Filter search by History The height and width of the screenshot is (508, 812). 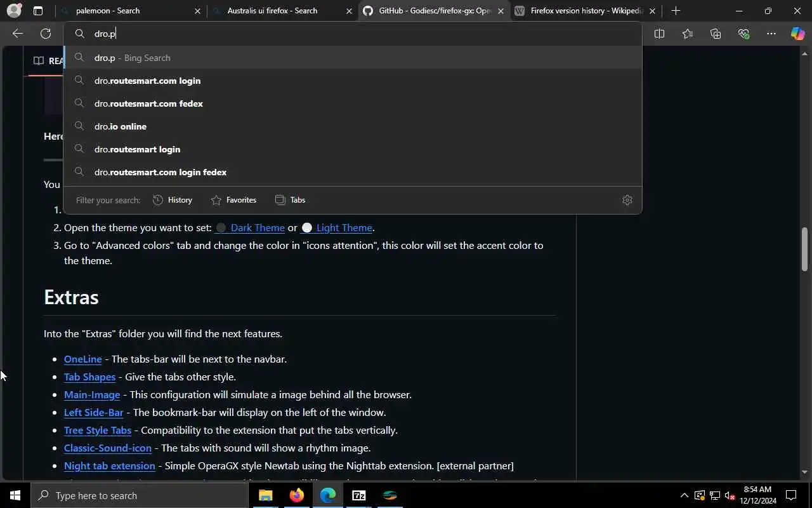pos(173,200)
